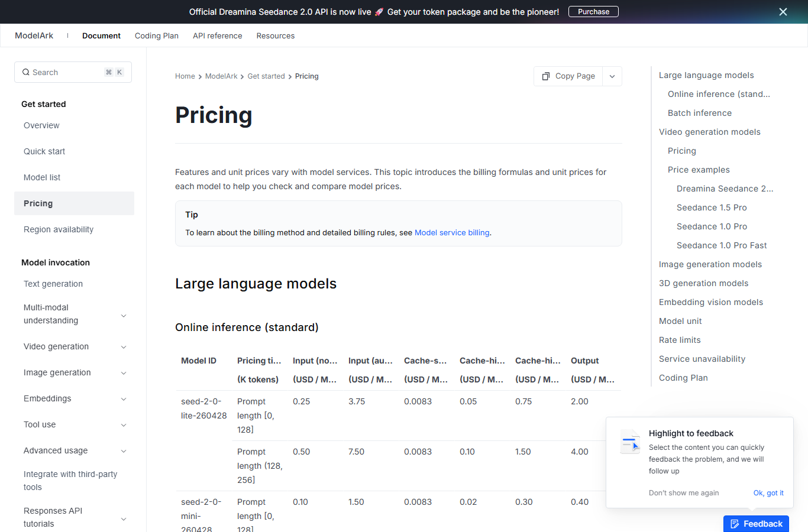Expand Multi-modal understanding chevron
The height and width of the screenshot is (532, 808).
pyautogui.click(x=124, y=316)
